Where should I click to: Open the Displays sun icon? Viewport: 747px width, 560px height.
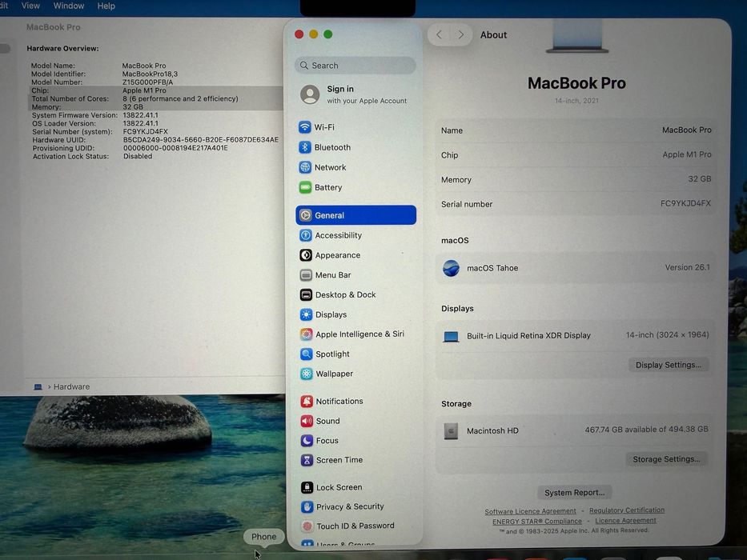coord(307,314)
